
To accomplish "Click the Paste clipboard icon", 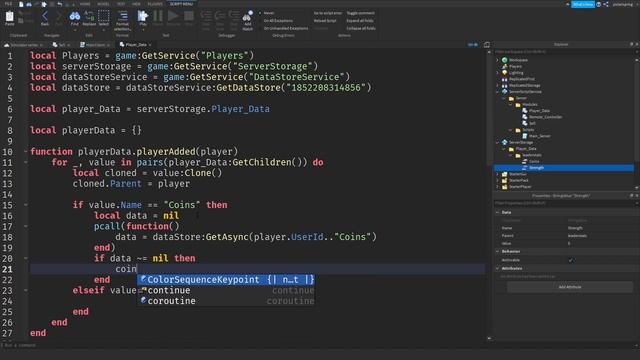I will click(9, 17).
